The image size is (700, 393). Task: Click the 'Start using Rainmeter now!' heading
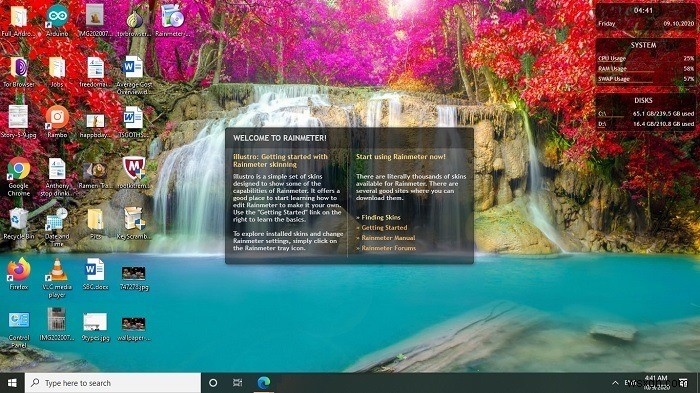(x=400, y=157)
